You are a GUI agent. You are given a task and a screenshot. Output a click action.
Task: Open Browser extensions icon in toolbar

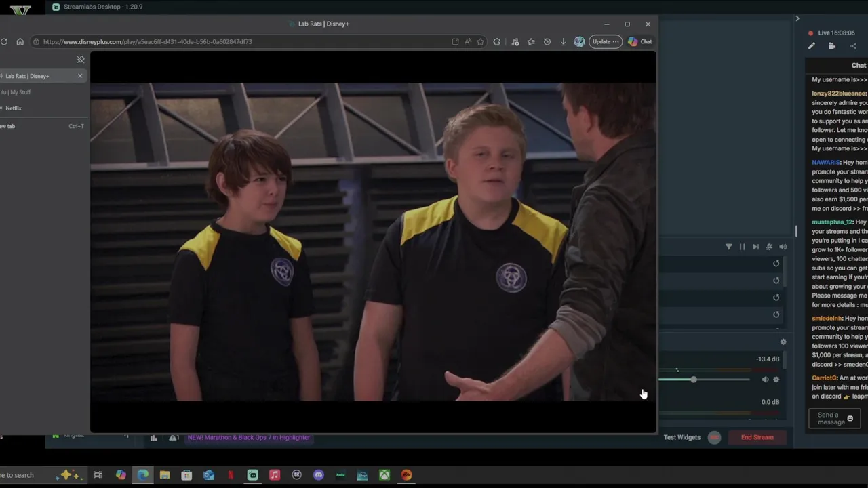[497, 42]
